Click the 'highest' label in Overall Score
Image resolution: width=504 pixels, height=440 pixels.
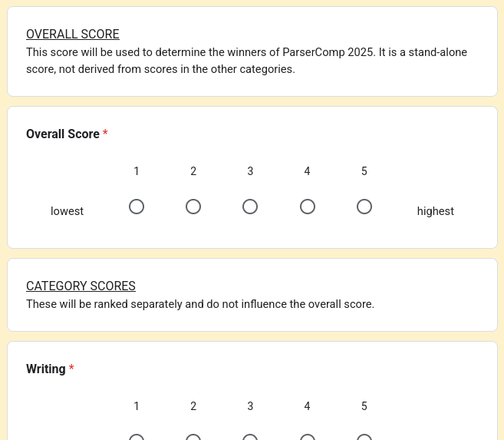435,211
